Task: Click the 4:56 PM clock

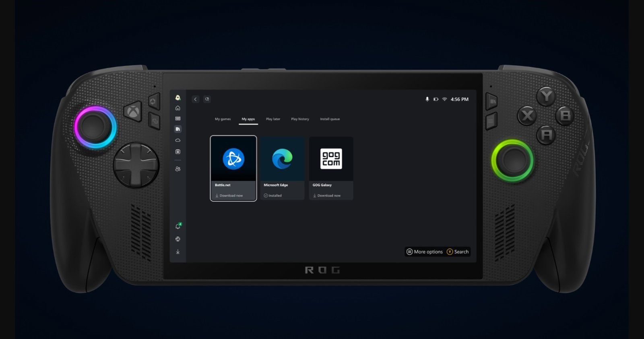Action: click(460, 99)
